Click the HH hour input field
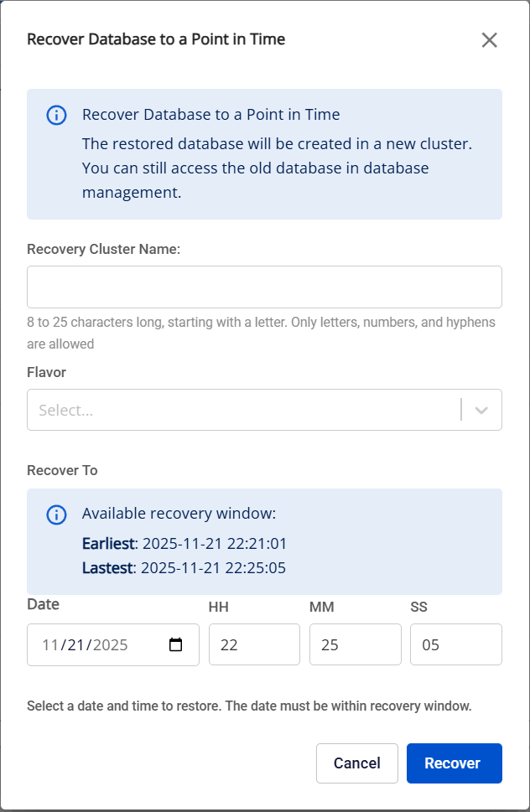The height and width of the screenshot is (812, 530). (254, 645)
